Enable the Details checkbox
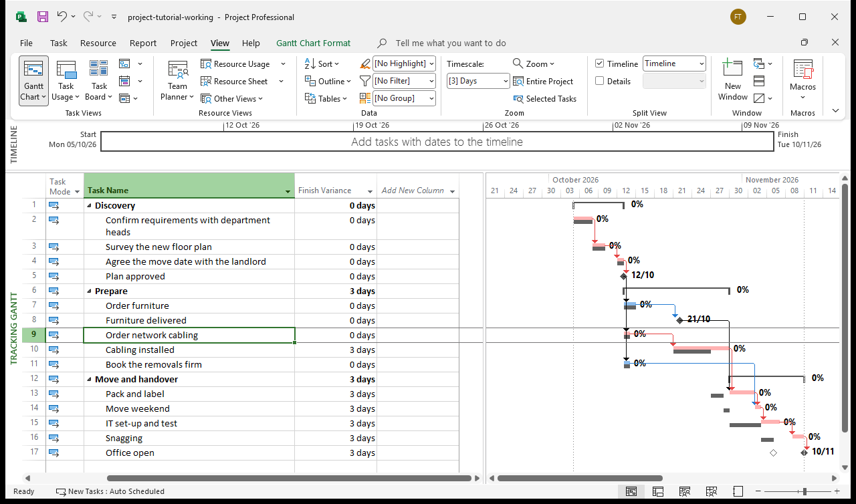The image size is (856, 504). 600,81
